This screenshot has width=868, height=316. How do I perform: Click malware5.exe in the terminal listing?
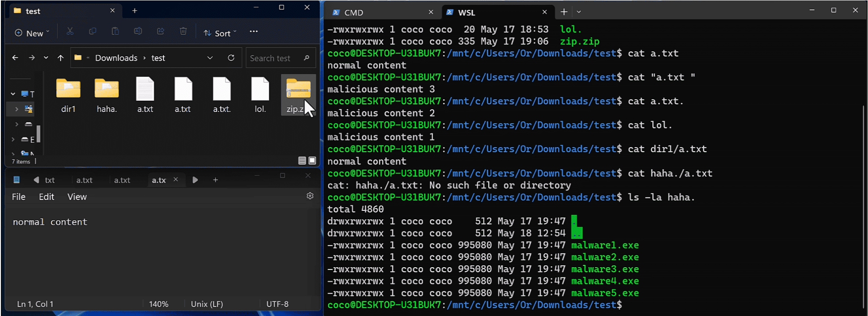pos(605,293)
